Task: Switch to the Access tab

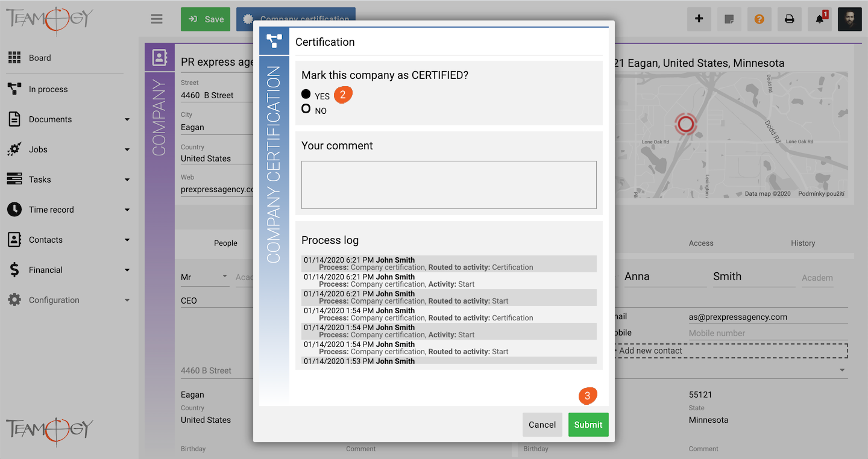Action: 701,243
